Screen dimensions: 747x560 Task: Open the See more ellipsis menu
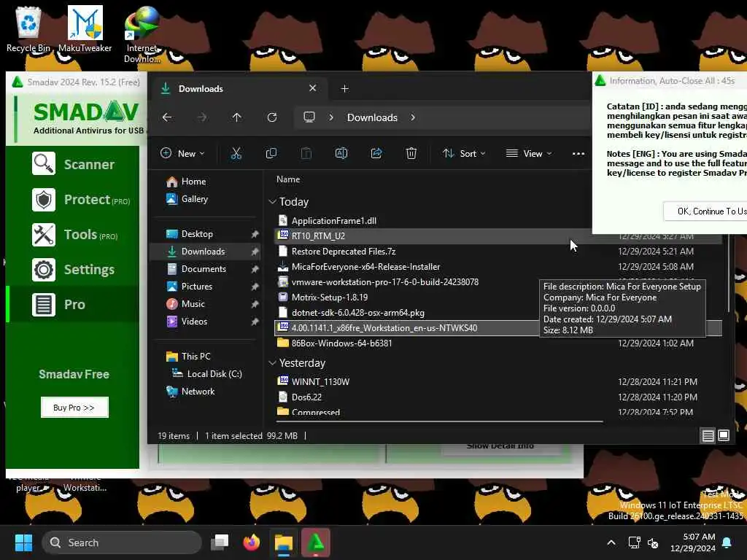pos(578,153)
